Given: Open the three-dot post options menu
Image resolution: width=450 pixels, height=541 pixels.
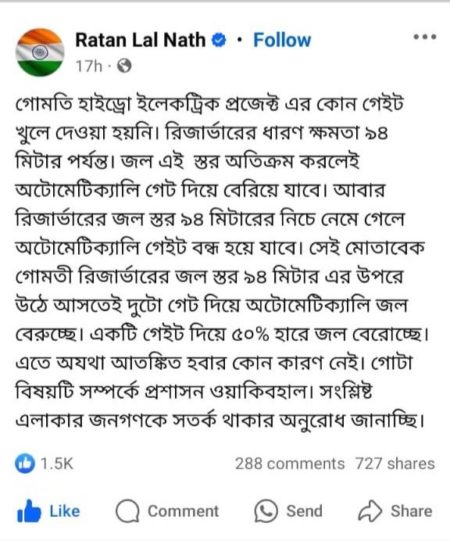Looking at the screenshot, I should point(425,37).
